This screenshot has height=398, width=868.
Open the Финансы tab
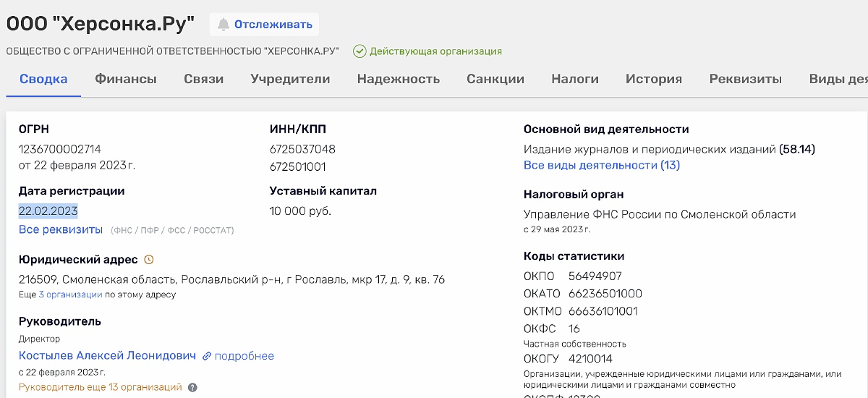(x=126, y=79)
